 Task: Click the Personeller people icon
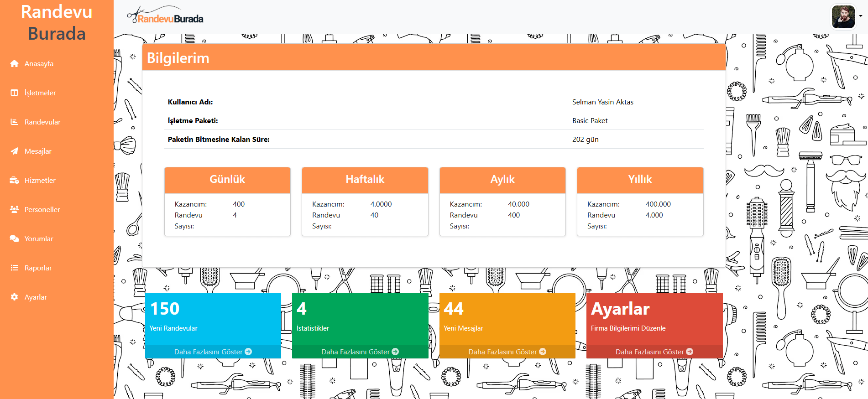[x=15, y=209]
